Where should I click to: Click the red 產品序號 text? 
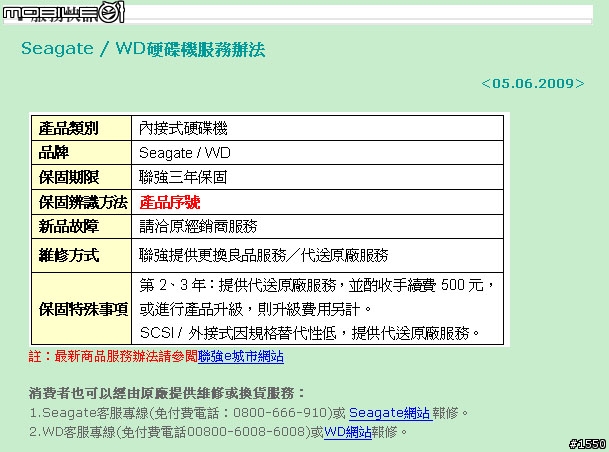tap(170, 202)
